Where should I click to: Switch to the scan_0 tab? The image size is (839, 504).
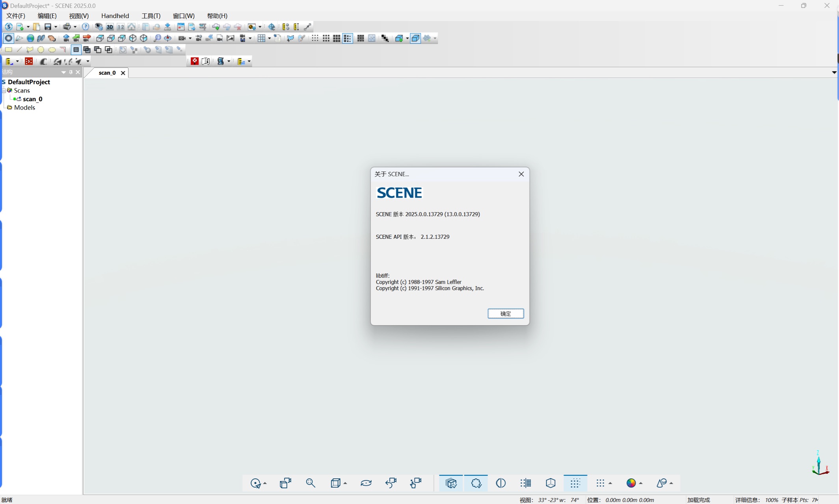click(x=107, y=73)
